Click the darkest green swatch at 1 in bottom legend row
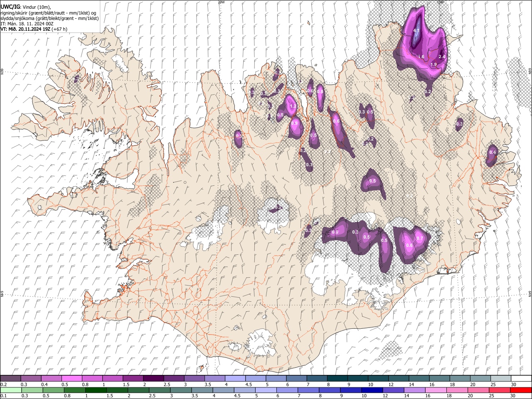 (96, 390)
